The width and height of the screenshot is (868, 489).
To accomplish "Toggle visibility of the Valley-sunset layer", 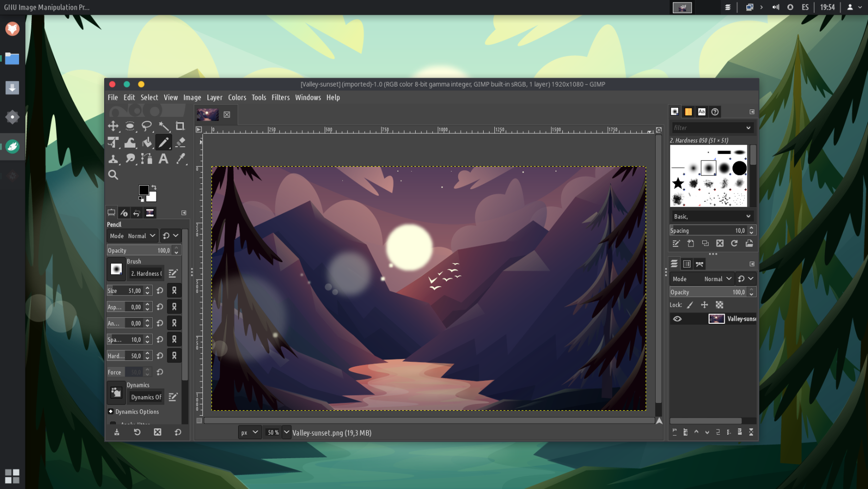I will pyautogui.click(x=677, y=319).
